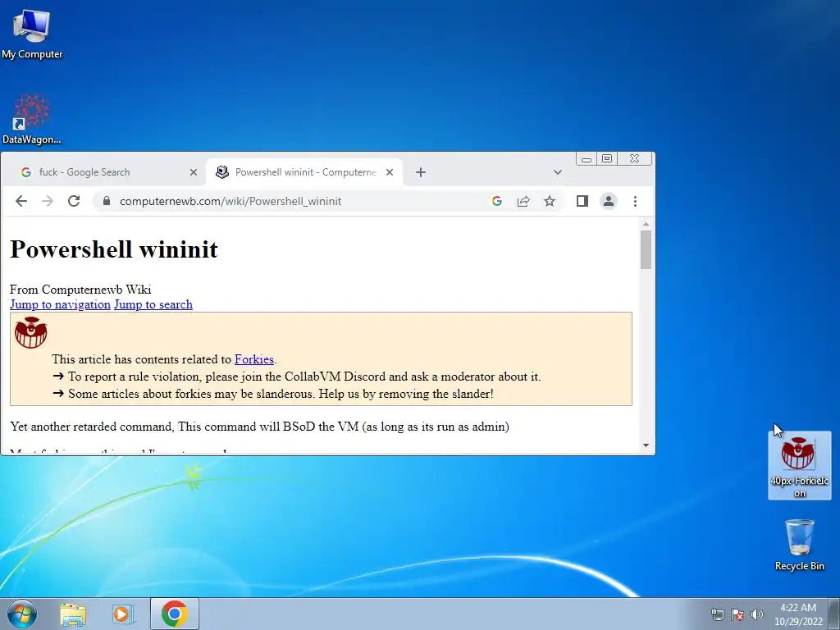Click the Google icon in address bar
The width and height of the screenshot is (840, 630).
click(496, 201)
